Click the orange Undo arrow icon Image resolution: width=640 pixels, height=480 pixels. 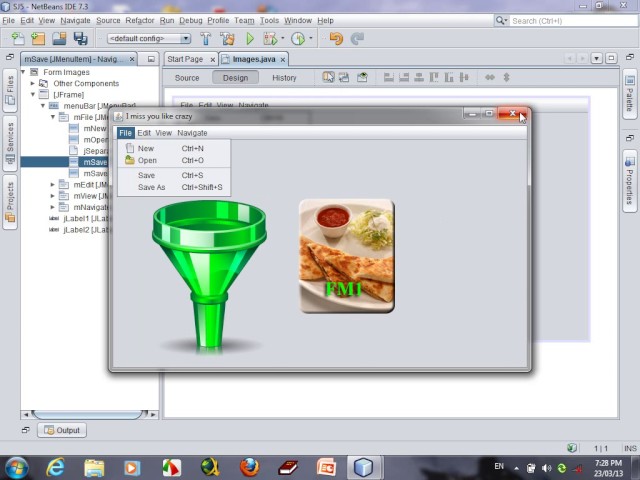(x=336, y=38)
